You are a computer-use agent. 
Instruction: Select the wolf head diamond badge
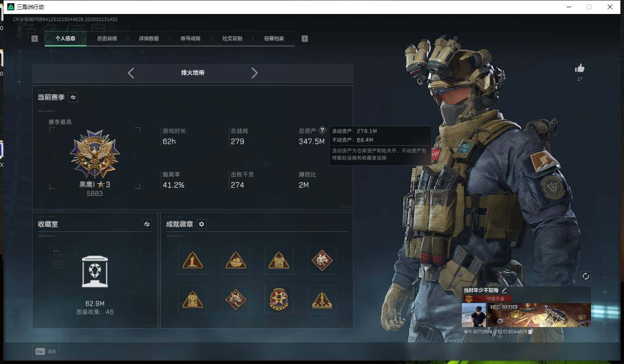click(x=322, y=260)
